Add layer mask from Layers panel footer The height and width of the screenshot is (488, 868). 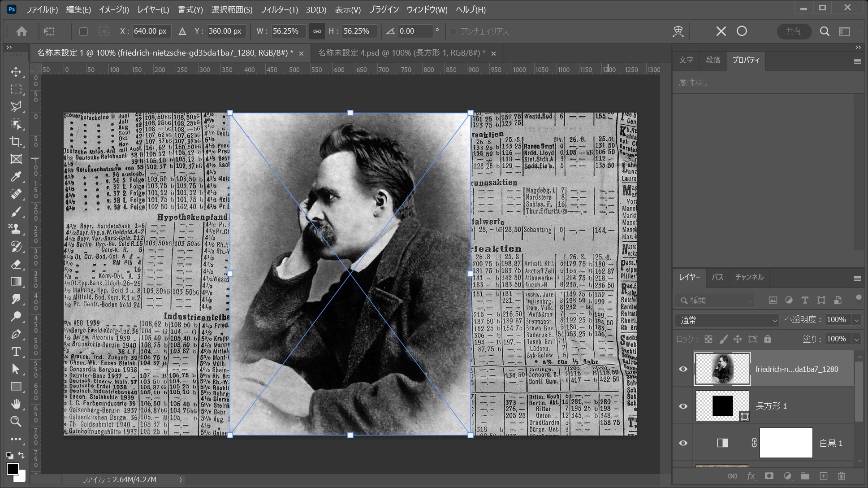click(x=769, y=476)
